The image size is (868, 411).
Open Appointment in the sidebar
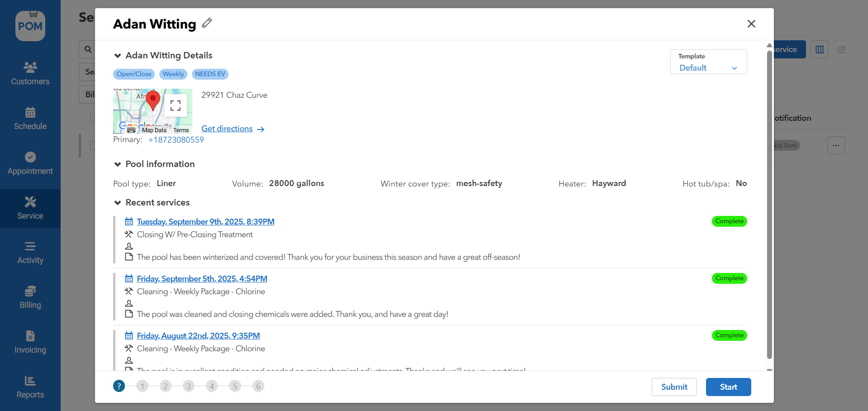point(30,163)
